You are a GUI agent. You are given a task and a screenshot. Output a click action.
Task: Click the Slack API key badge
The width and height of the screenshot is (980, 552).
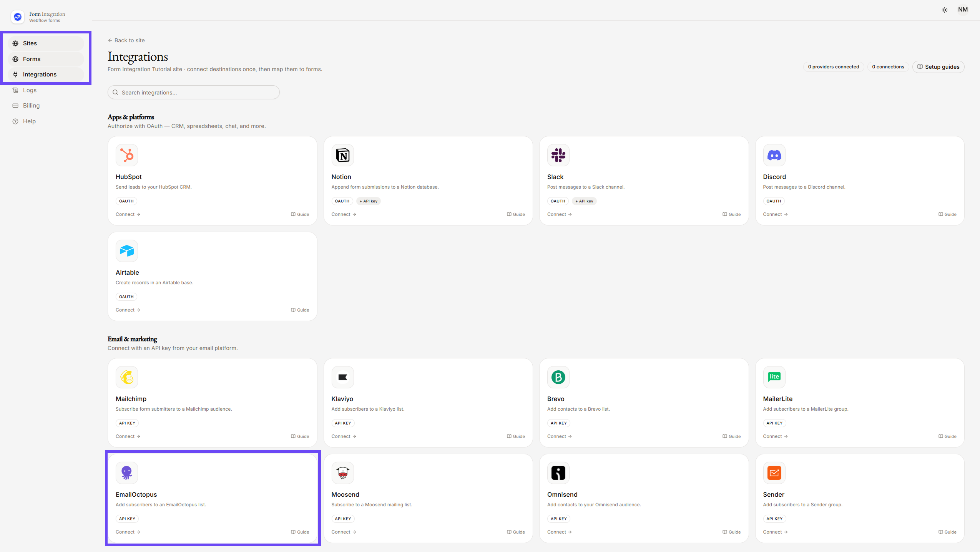click(x=584, y=201)
